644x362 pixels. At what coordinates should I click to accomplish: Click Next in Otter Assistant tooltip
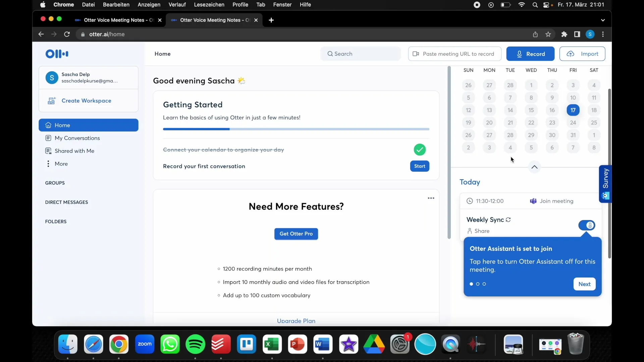point(584,284)
